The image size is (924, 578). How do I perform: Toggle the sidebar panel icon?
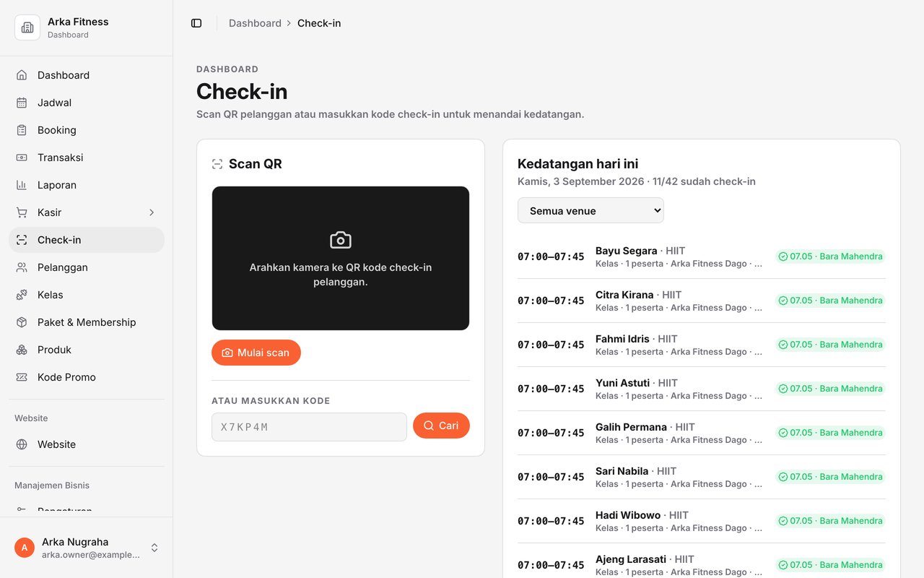tap(196, 23)
